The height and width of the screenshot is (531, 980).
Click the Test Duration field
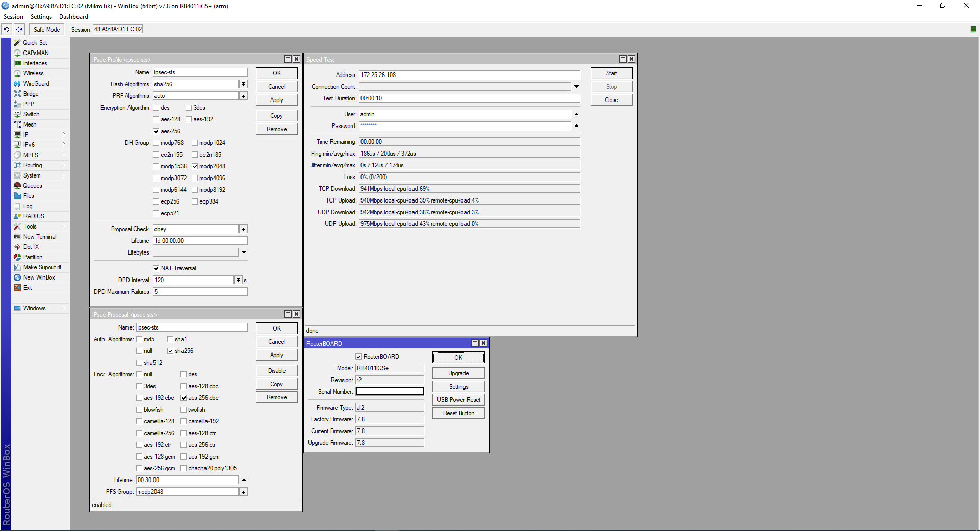(469, 98)
